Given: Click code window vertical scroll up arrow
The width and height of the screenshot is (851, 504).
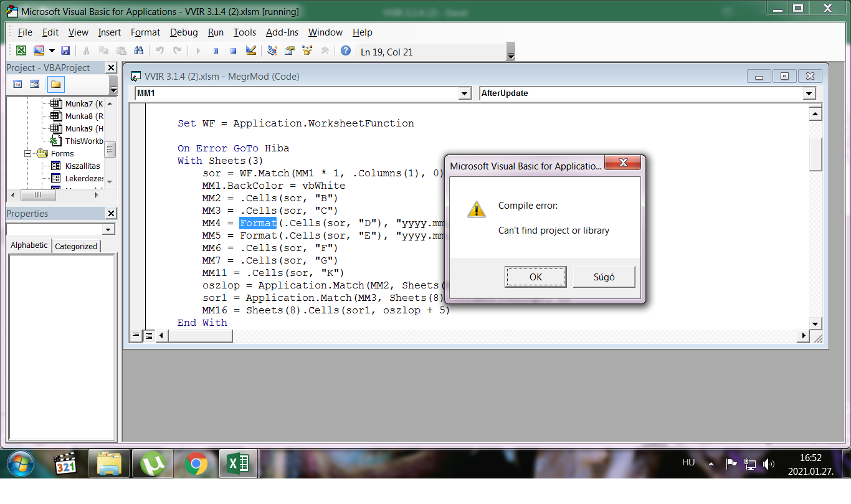Looking at the screenshot, I should [815, 114].
